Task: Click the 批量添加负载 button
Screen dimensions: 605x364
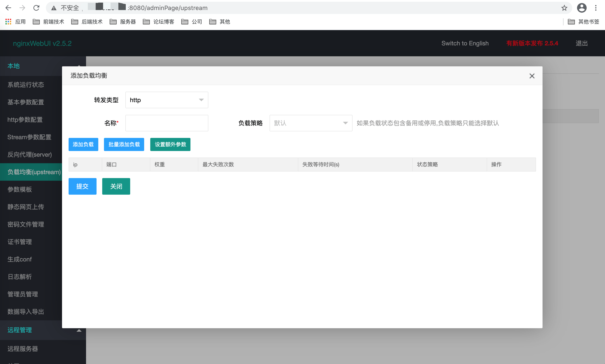Action: point(124,144)
